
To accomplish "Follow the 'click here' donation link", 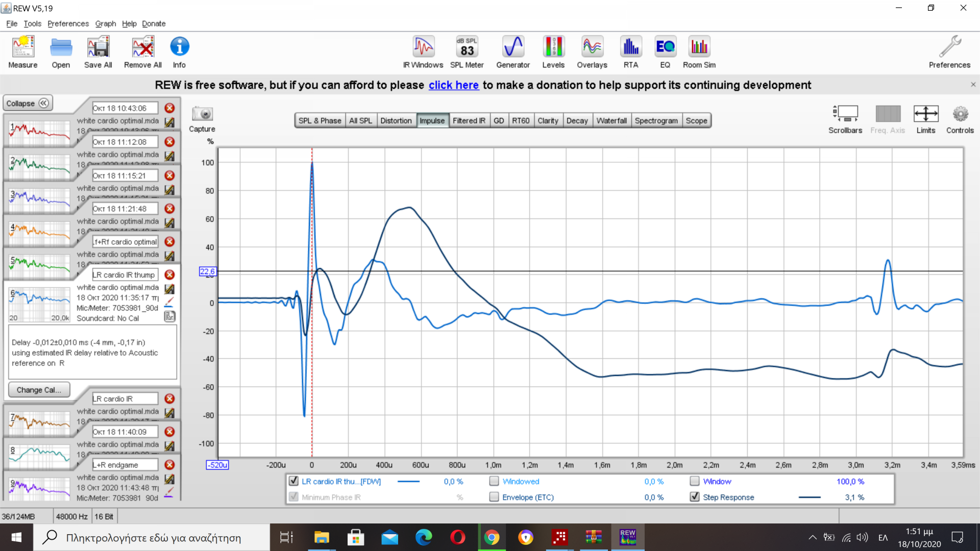I will pyautogui.click(x=453, y=85).
